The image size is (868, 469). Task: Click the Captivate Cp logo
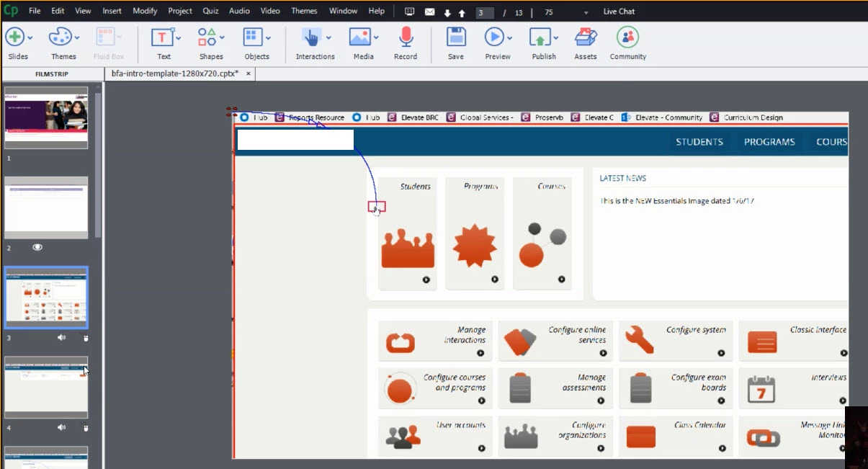tap(11, 11)
